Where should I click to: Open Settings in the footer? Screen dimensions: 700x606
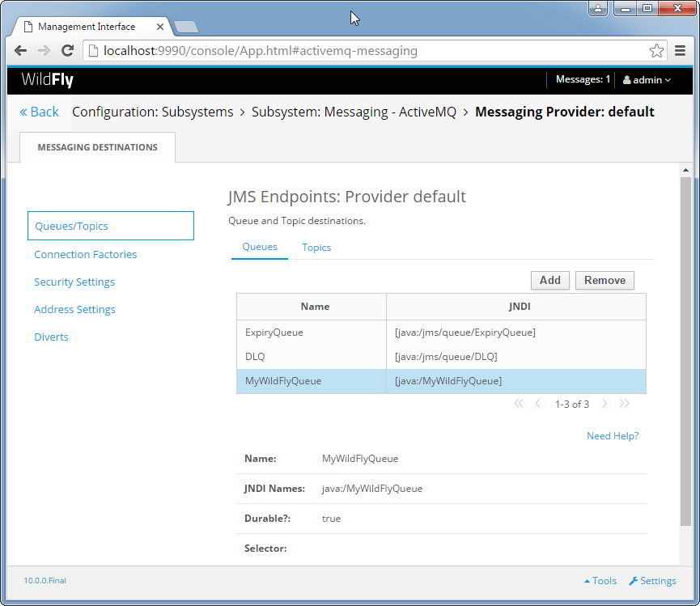pyautogui.click(x=653, y=581)
